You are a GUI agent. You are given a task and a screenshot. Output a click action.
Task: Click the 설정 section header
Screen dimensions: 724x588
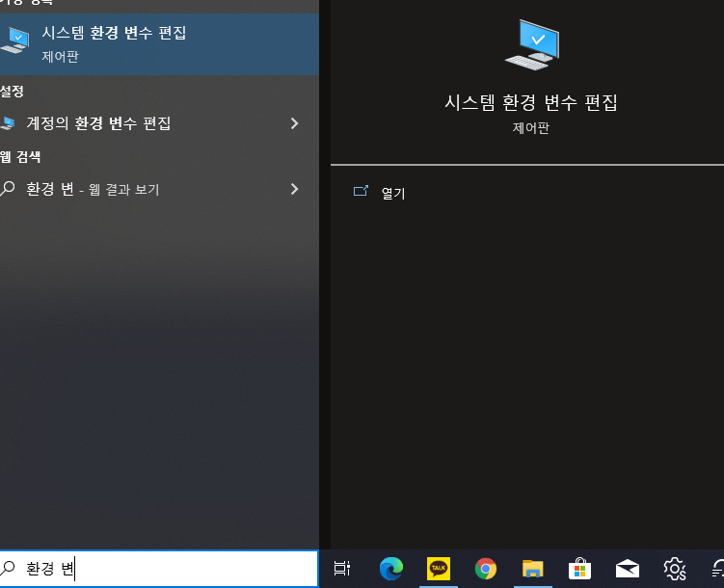pos(12,91)
